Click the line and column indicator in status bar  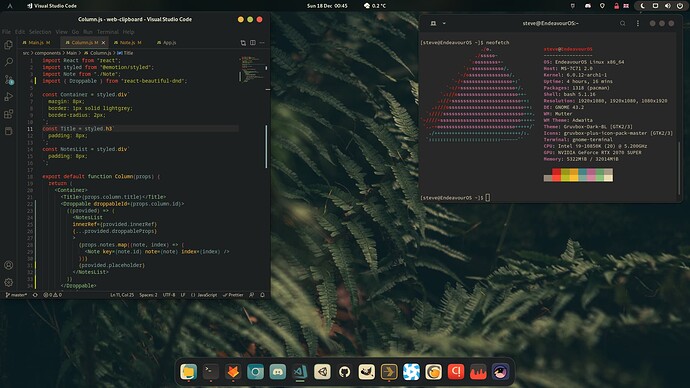pyautogui.click(x=122, y=295)
